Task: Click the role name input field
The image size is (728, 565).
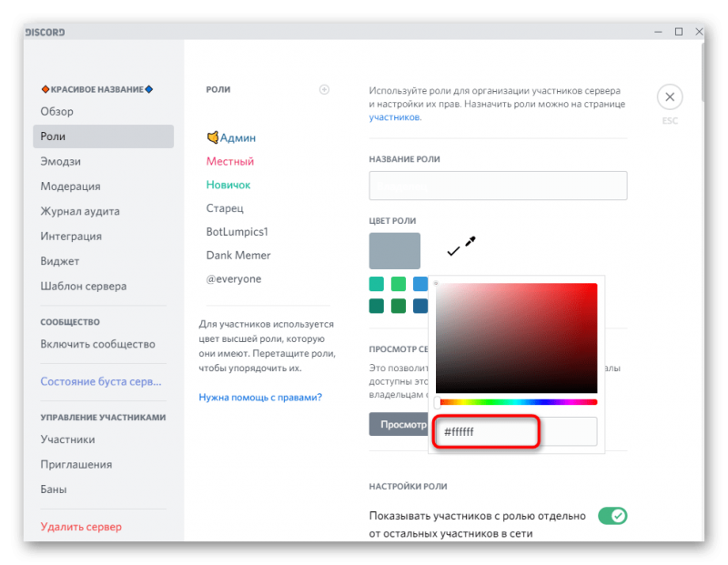Action: coord(498,186)
